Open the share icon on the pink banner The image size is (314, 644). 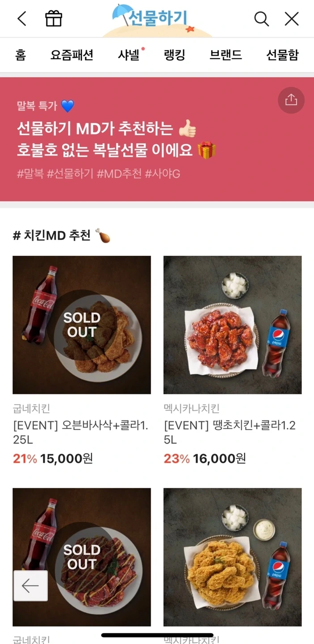point(291,101)
